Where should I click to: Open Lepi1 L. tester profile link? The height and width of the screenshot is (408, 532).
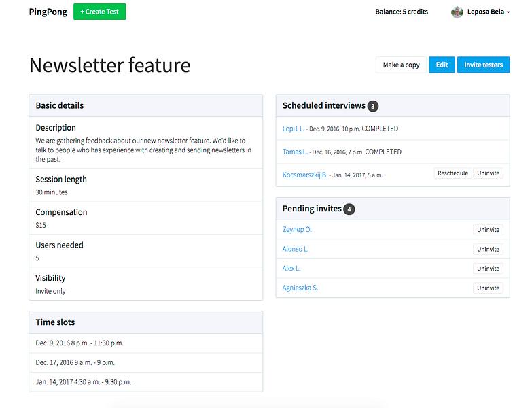pos(294,129)
